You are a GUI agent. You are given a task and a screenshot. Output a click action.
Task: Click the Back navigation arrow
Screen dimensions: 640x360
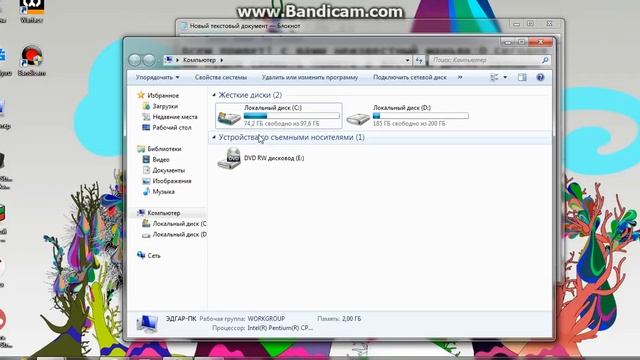click(x=135, y=60)
